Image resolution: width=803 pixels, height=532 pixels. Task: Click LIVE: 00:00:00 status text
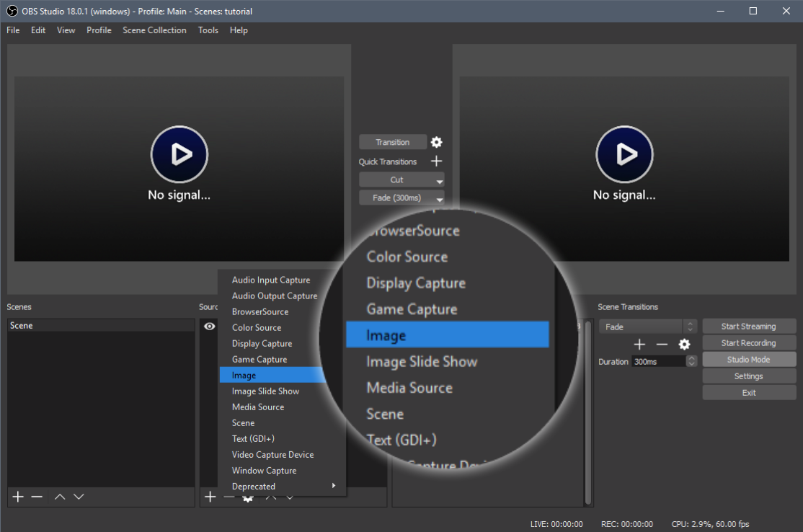(556, 524)
